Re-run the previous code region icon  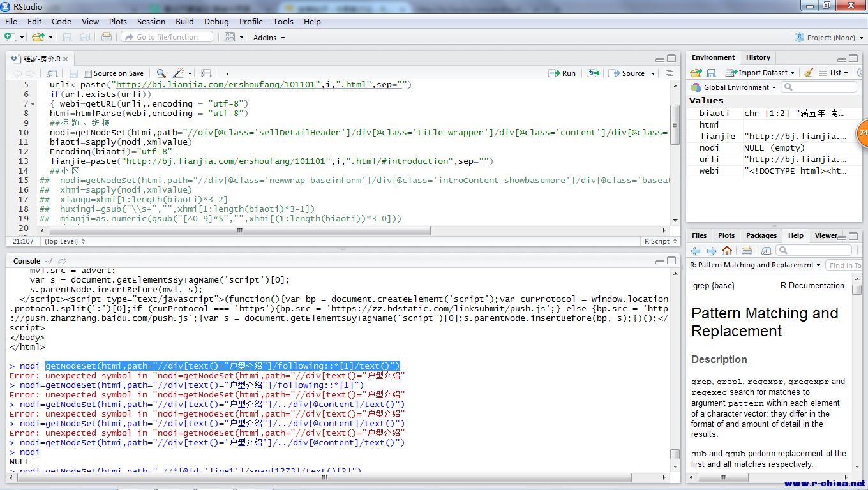pos(594,73)
